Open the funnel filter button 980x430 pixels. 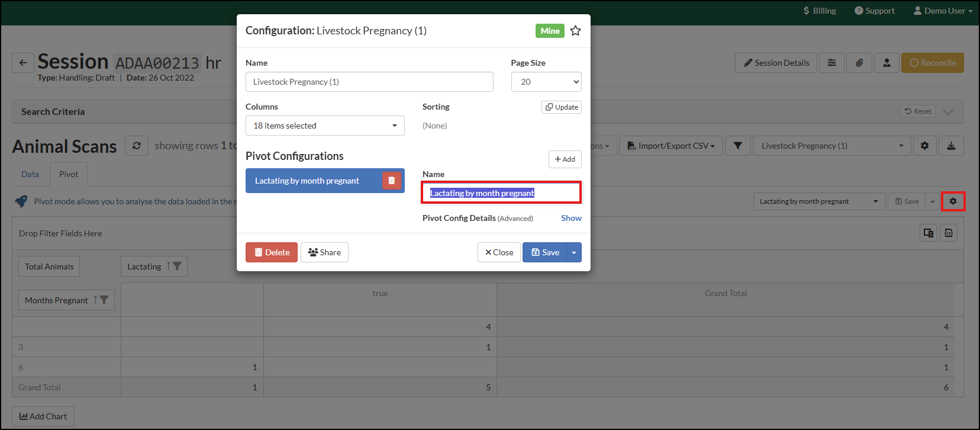coord(737,146)
